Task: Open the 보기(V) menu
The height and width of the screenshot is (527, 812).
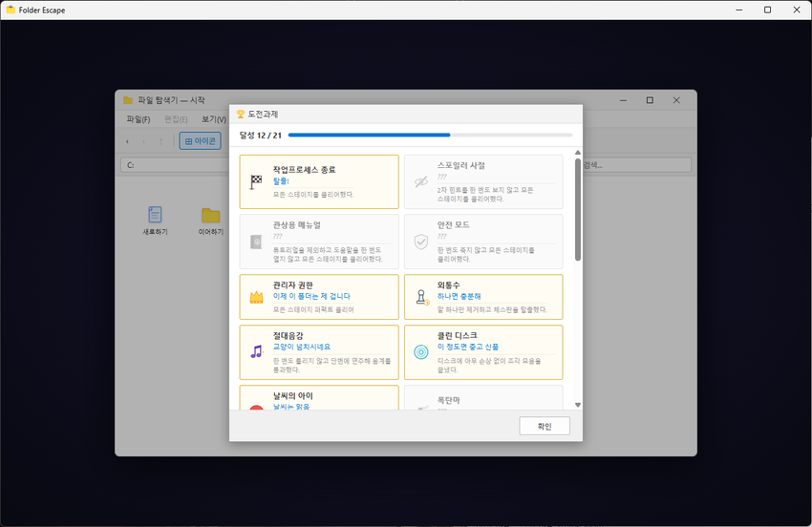Action: pyautogui.click(x=214, y=119)
